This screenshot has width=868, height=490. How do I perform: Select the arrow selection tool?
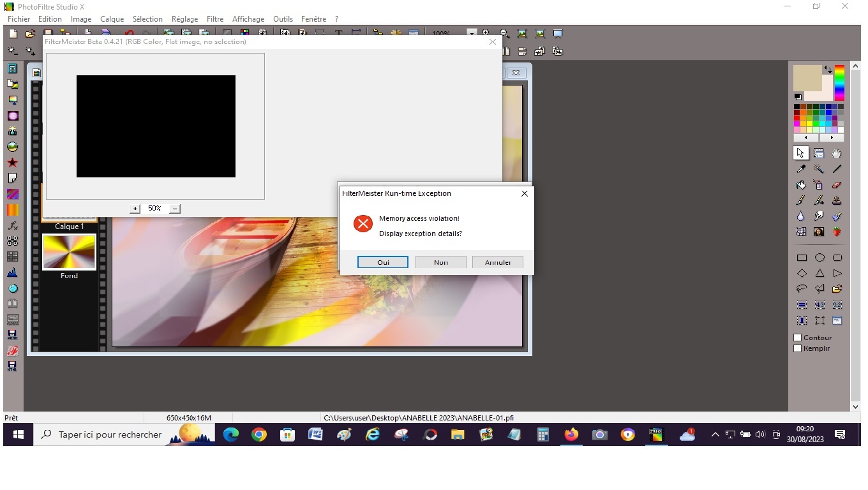click(801, 153)
